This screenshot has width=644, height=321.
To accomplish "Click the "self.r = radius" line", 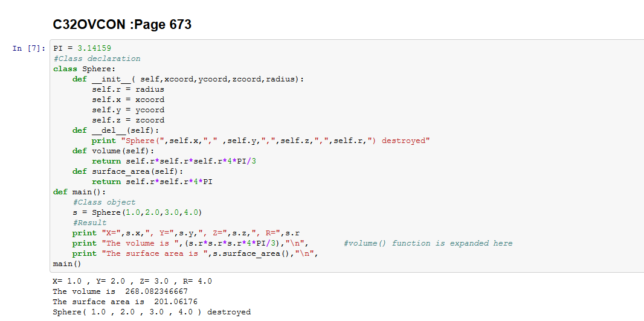I will (127, 89).
